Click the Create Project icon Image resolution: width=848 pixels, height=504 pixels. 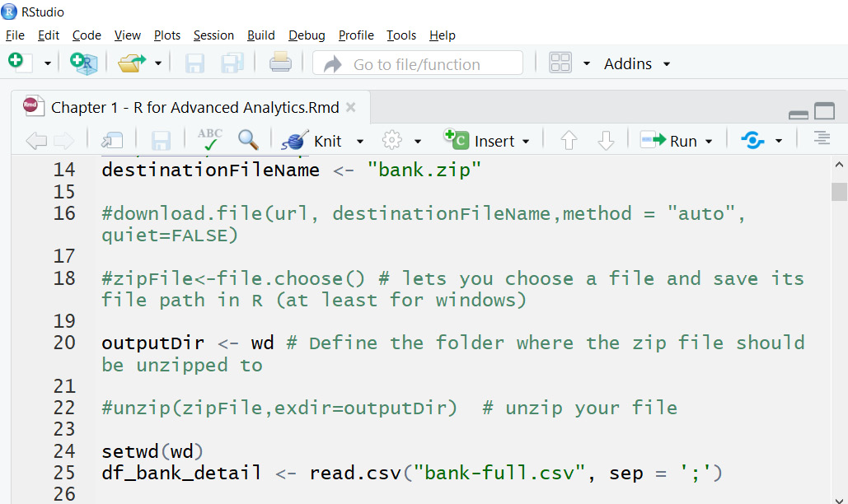(x=83, y=63)
